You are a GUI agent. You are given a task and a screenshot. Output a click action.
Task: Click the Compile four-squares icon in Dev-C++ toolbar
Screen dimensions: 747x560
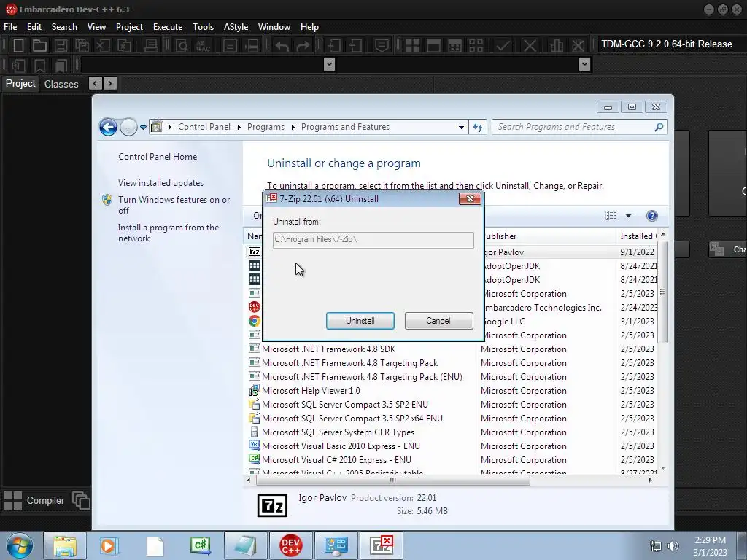(x=412, y=46)
